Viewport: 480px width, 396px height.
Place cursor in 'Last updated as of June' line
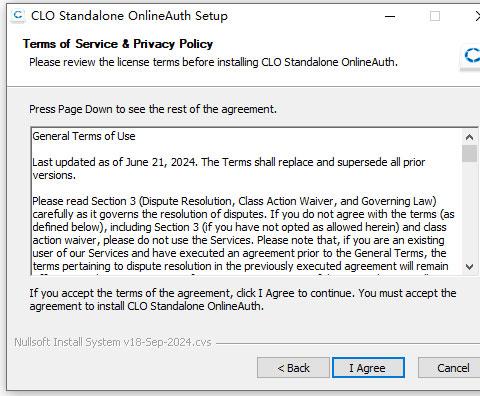coord(229,162)
